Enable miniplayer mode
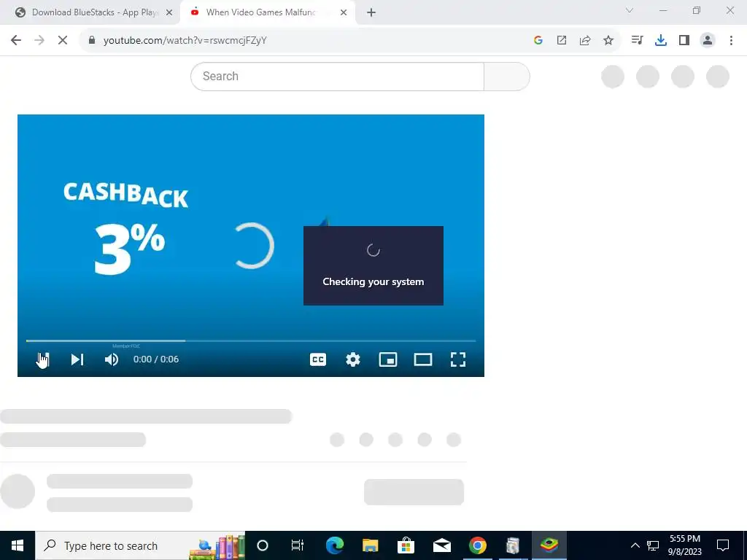The height and width of the screenshot is (560, 747). coord(388,359)
